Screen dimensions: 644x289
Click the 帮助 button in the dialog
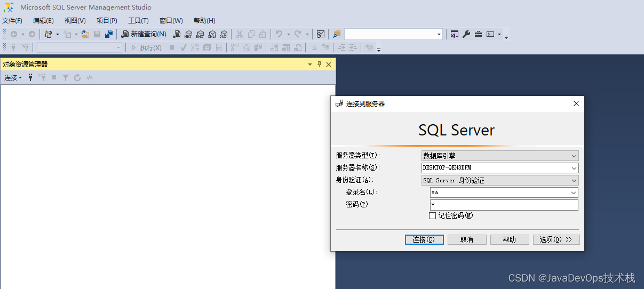tap(510, 240)
